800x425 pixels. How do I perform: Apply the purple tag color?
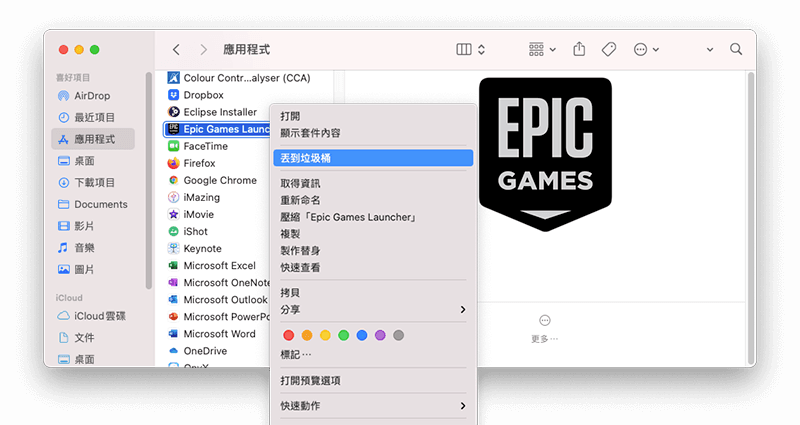tap(381, 335)
